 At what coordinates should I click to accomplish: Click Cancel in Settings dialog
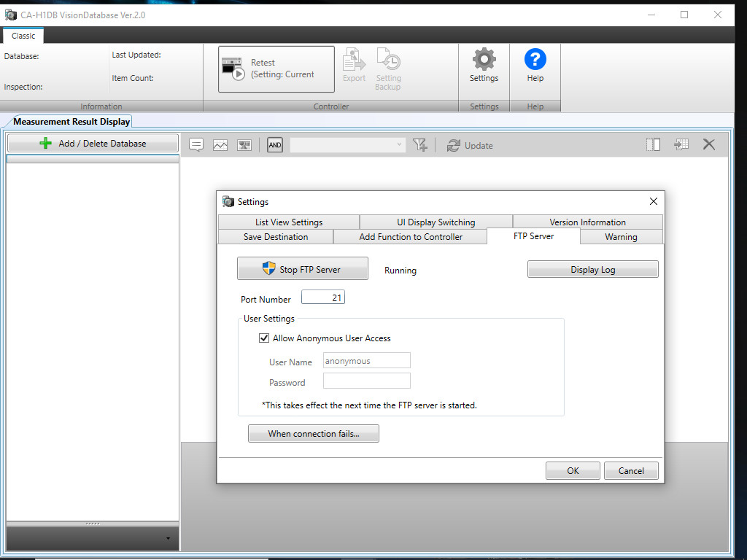(631, 470)
